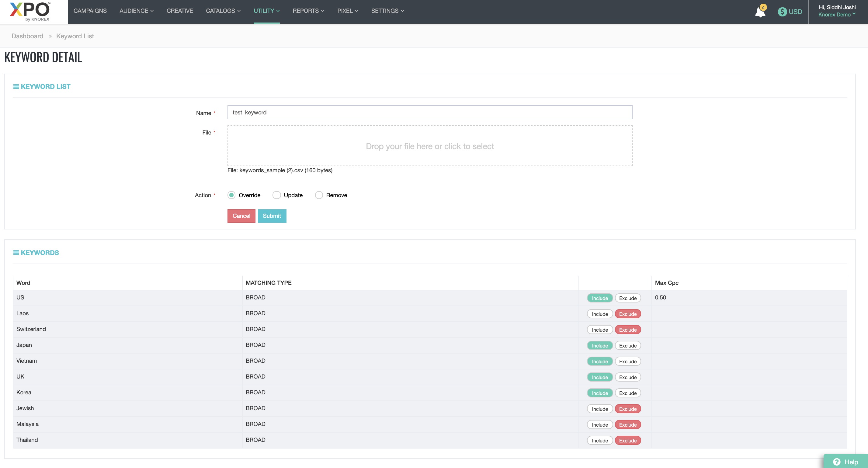This screenshot has height=468, width=868.
Task: Click the USD dollar currency icon
Action: tap(782, 12)
